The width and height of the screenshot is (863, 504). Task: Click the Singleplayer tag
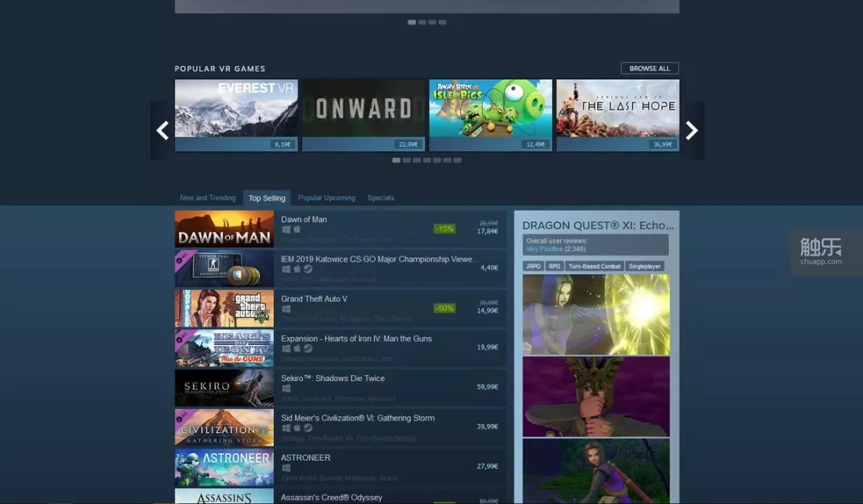[x=645, y=266]
